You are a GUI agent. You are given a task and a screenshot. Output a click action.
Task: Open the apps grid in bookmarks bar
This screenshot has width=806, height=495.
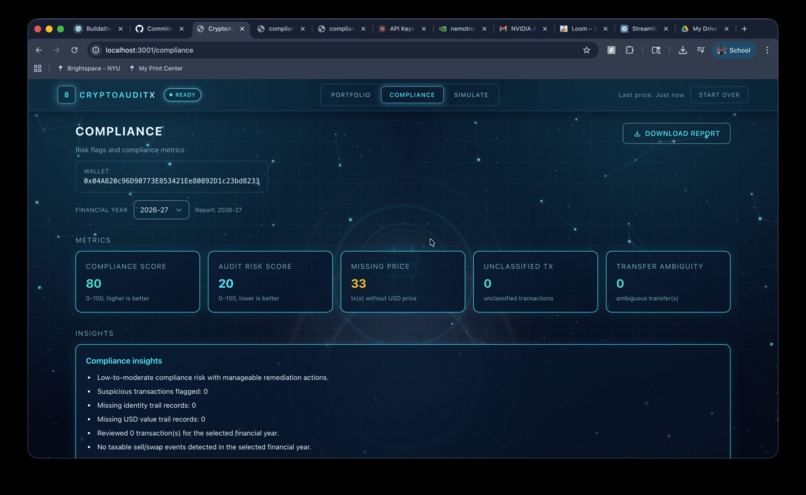38,68
